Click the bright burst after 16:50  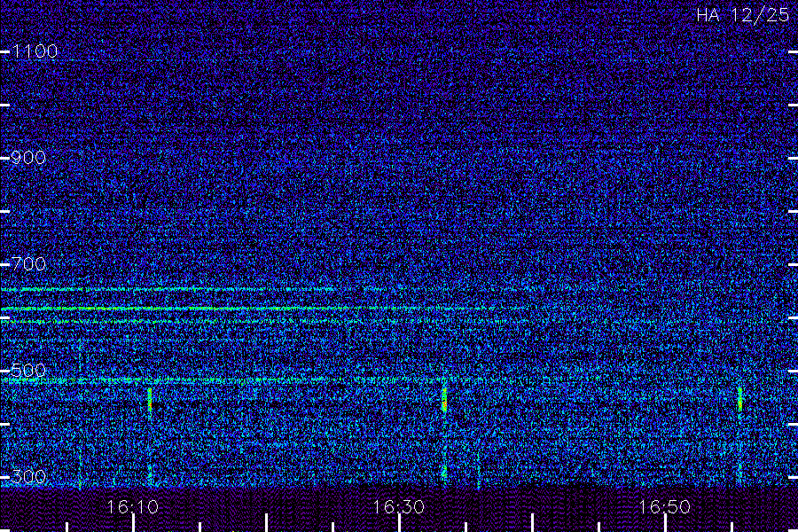coord(740,399)
